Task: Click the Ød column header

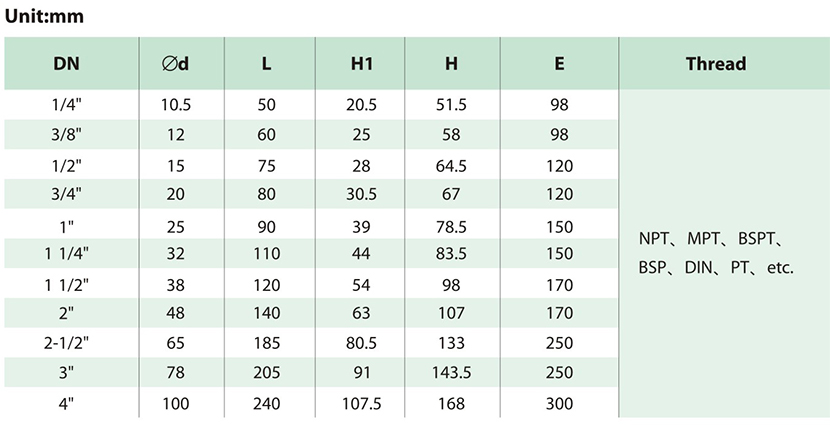Action: pos(176,63)
